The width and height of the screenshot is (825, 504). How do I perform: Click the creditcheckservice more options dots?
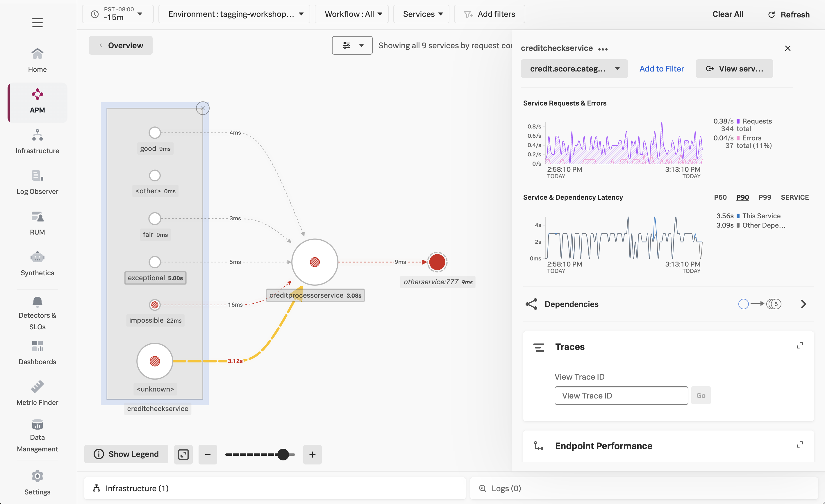click(x=603, y=49)
